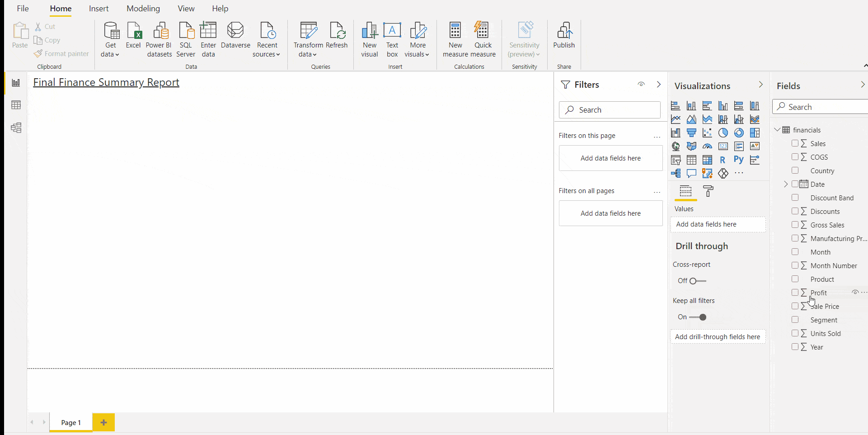868x435 pixels.
Task: Collapse the financials table
Action: 777,130
